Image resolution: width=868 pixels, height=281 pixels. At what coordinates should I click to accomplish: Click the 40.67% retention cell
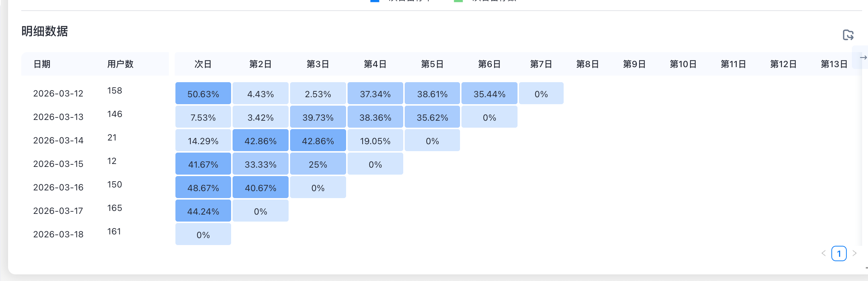click(260, 188)
